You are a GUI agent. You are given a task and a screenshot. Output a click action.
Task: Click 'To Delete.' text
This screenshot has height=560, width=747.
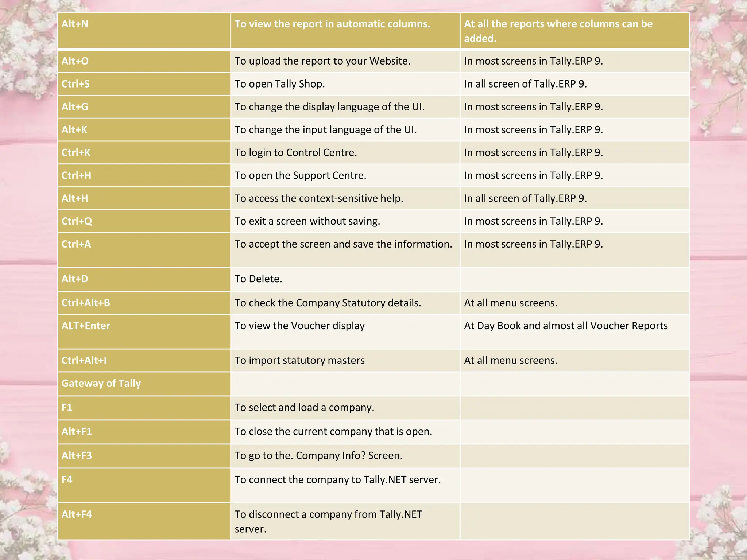258,279
